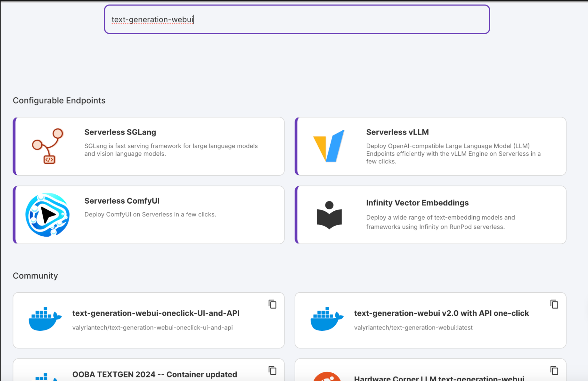
Task: Copy the Hardware Corner LLM template
Action: 554,371
